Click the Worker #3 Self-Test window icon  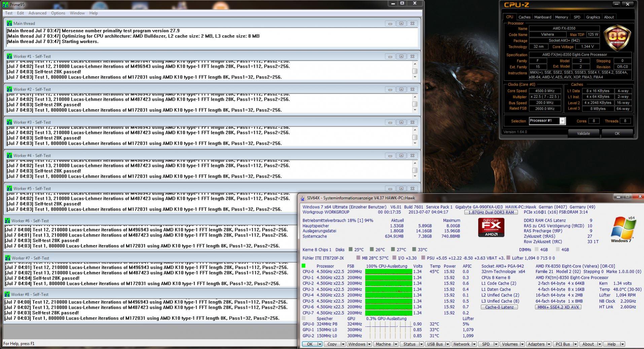[x=9, y=122]
